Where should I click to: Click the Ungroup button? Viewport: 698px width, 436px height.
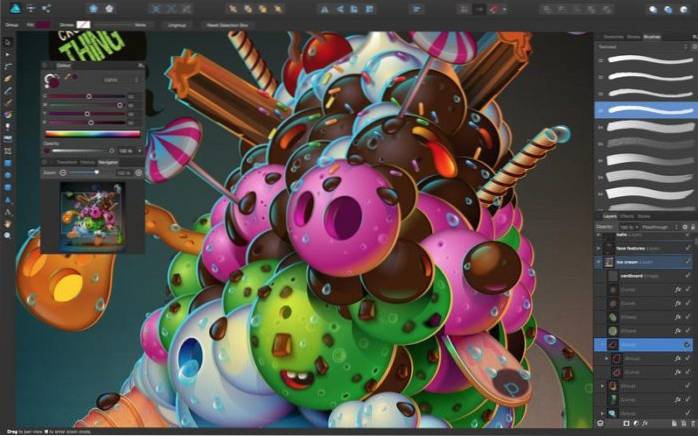point(177,25)
